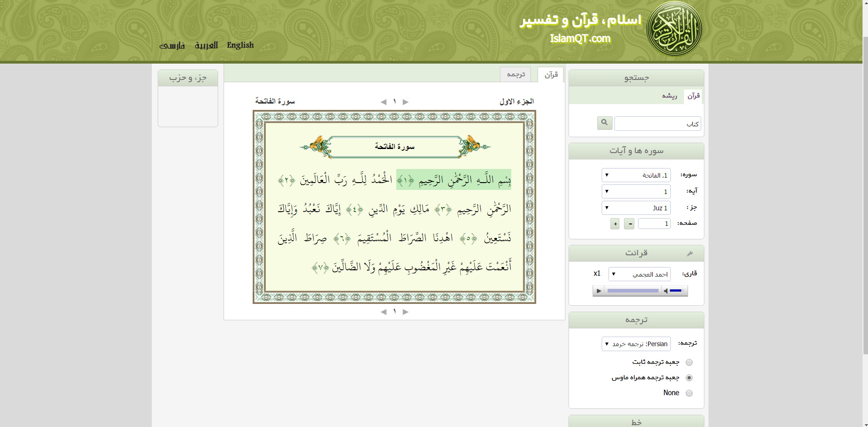
Task: Open the reciter dropdown احمد العجمي
Action: pos(639,274)
